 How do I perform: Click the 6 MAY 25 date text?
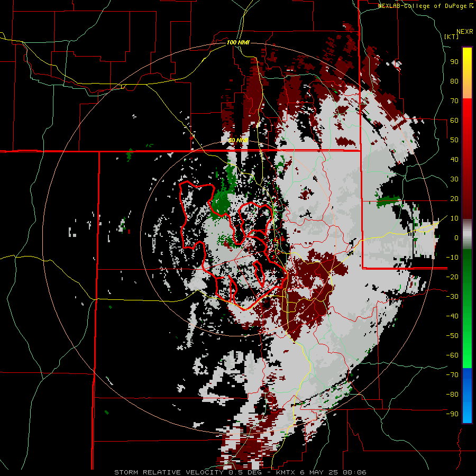pyautogui.click(x=319, y=472)
